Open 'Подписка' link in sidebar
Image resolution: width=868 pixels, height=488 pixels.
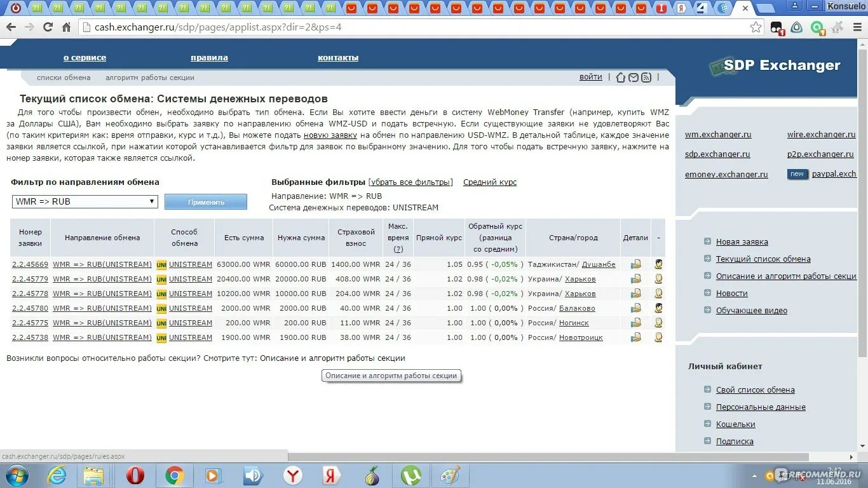735,442
